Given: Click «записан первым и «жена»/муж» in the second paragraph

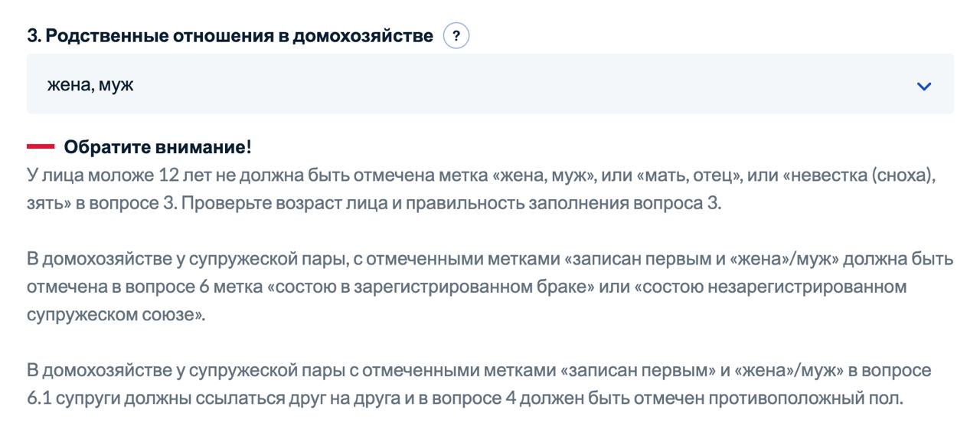Looking at the screenshot, I should tap(701, 259).
